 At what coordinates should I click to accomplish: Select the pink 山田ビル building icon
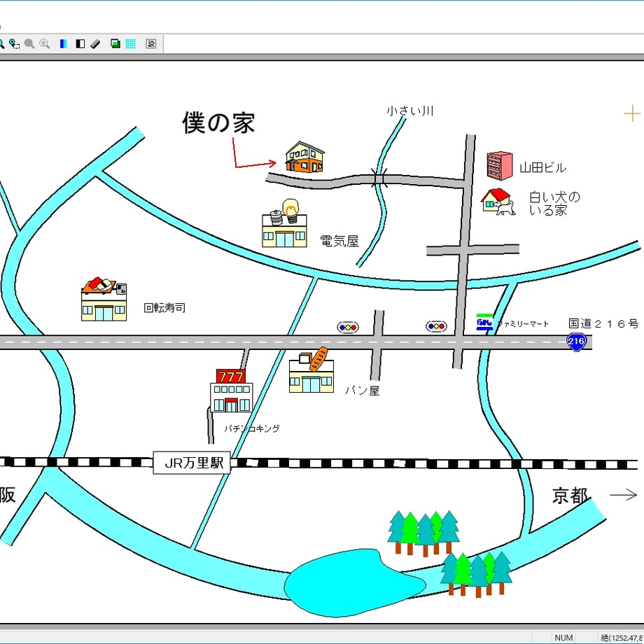point(499,165)
